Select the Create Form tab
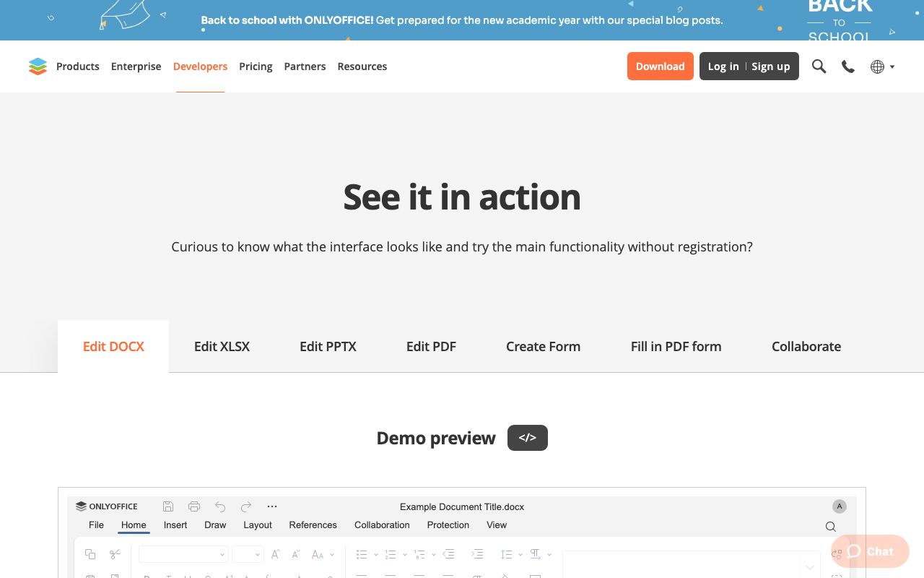Image resolution: width=924 pixels, height=578 pixels. [544, 347]
